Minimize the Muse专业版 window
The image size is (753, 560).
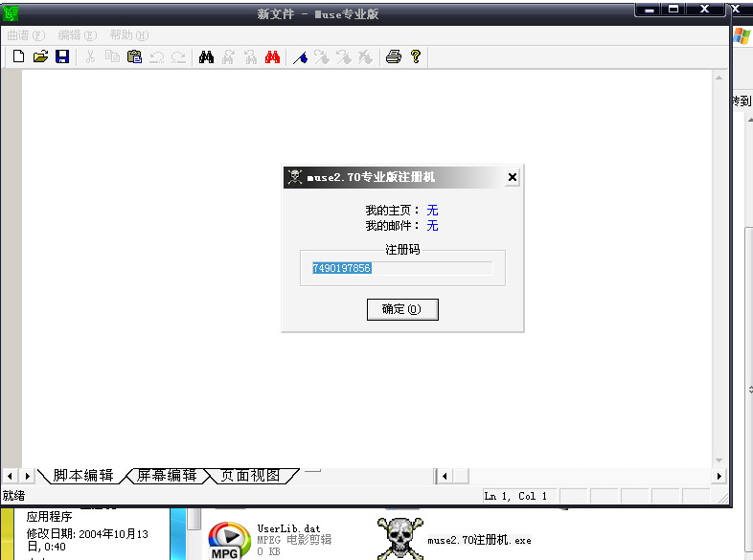click(650, 10)
